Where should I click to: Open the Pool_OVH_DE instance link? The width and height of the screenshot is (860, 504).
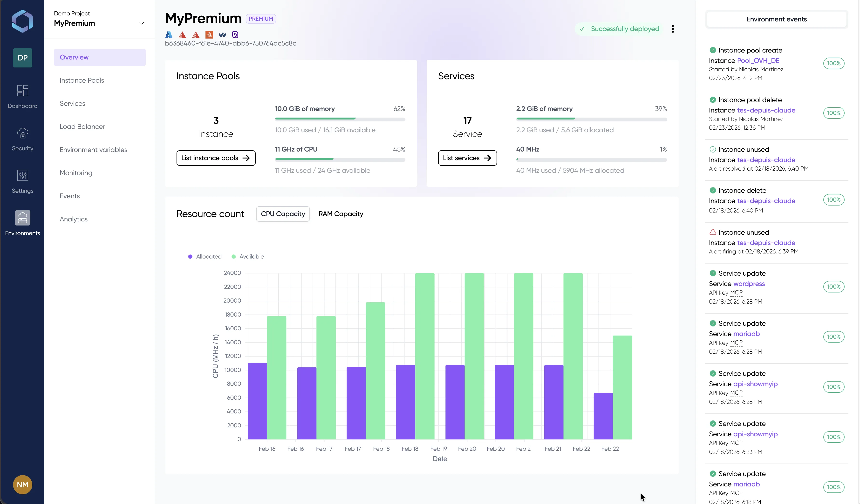tap(758, 61)
